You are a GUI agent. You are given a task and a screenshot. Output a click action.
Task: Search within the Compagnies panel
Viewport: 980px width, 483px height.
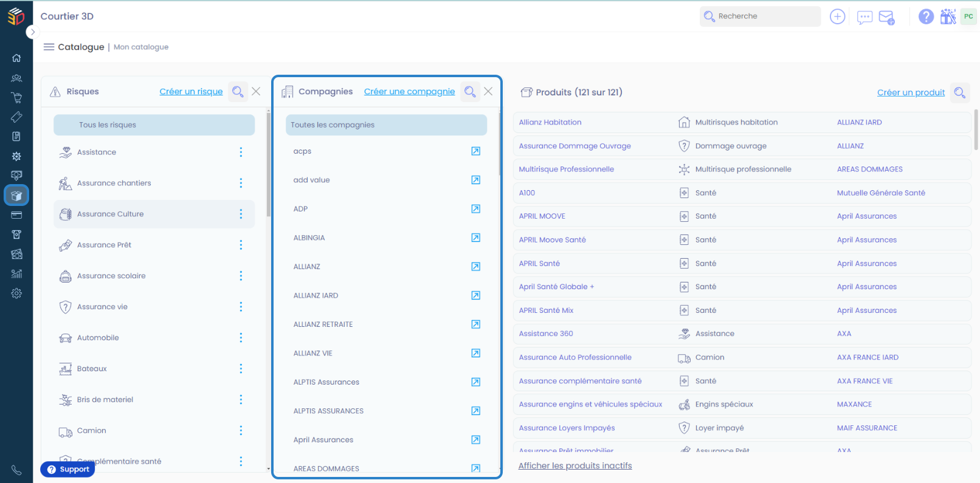click(470, 92)
